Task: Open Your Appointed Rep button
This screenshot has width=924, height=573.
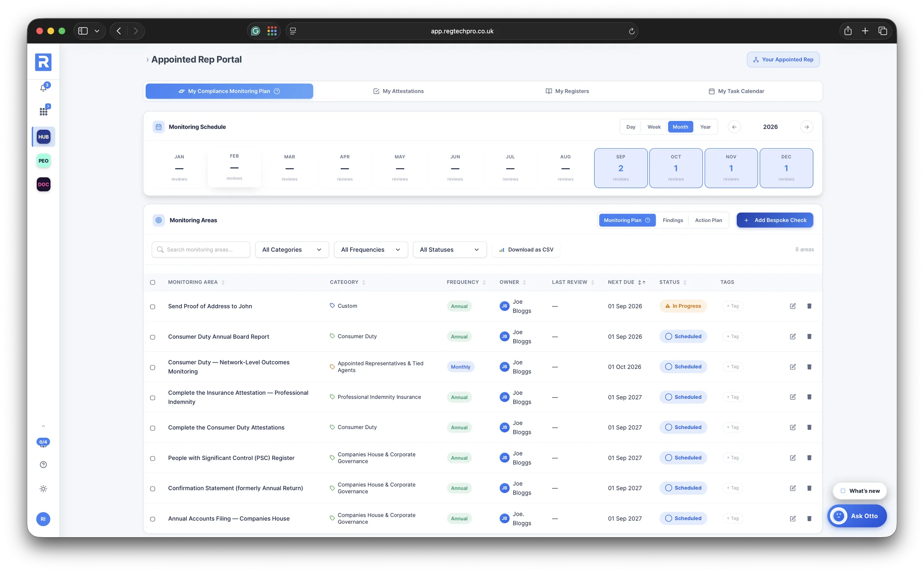Action: pos(783,60)
